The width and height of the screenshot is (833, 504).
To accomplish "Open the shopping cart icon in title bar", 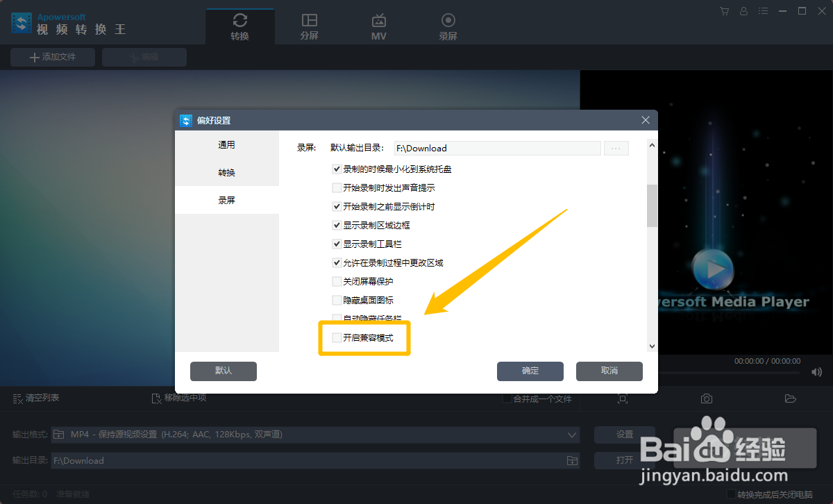I will [725, 11].
